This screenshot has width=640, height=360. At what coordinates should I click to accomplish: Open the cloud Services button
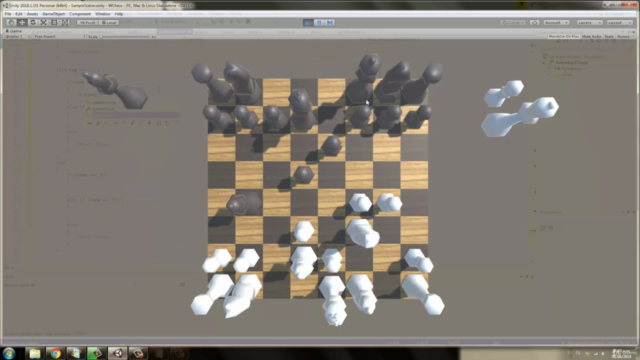[534, 22]
